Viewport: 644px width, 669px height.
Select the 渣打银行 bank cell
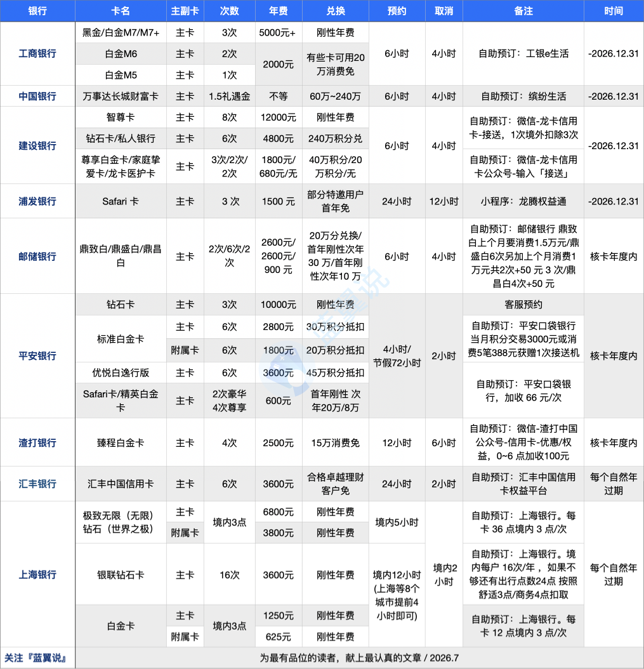37,442
